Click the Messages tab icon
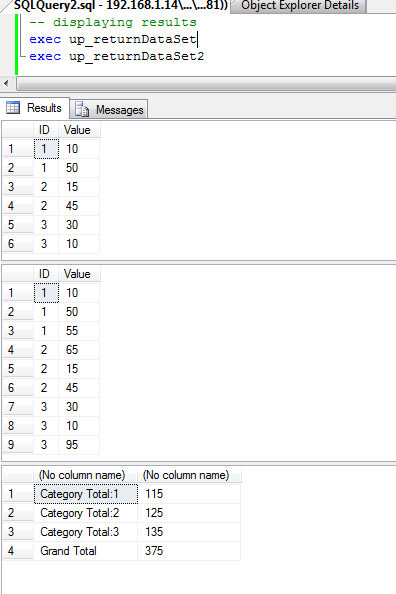The height and width of the screenshot is (594, 396). pyautogui.click(x=81, y=109)
